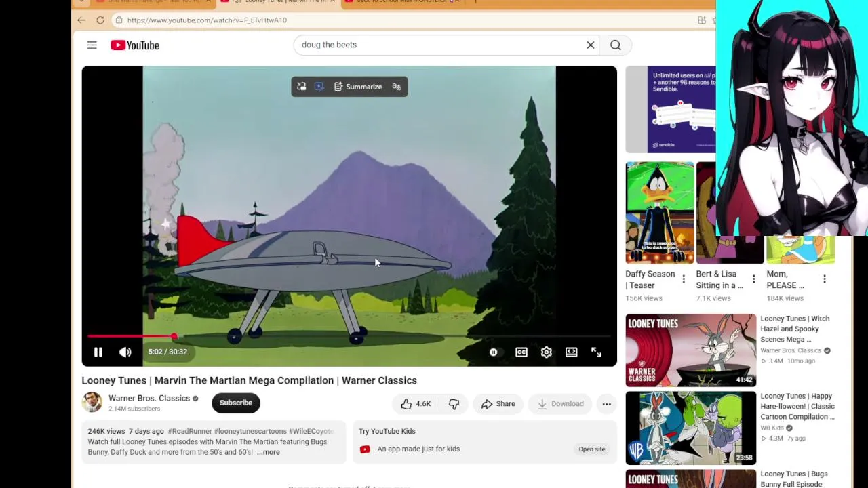Reload the page with the refresh button
This screenshot has width=868, height=488.
(x=100, y=20)
